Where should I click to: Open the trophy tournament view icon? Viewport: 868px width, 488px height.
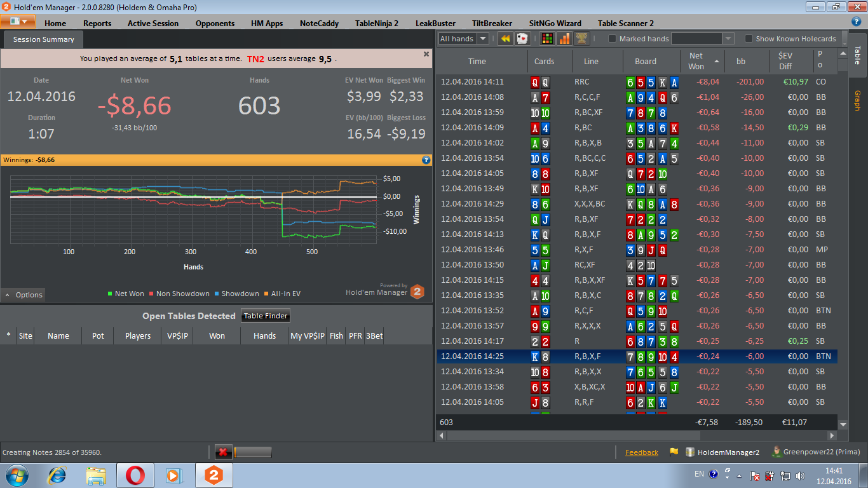581,39
